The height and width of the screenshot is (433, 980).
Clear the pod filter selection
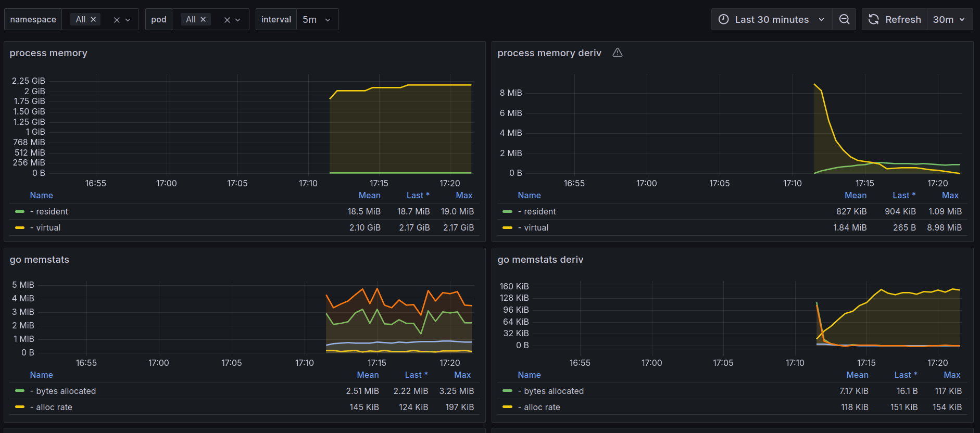pyautogui.click(x=227, y=20)
